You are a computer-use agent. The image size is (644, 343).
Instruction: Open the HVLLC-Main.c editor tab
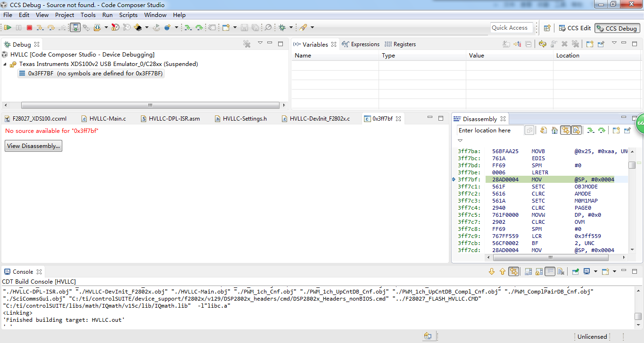tap(104, 119)
